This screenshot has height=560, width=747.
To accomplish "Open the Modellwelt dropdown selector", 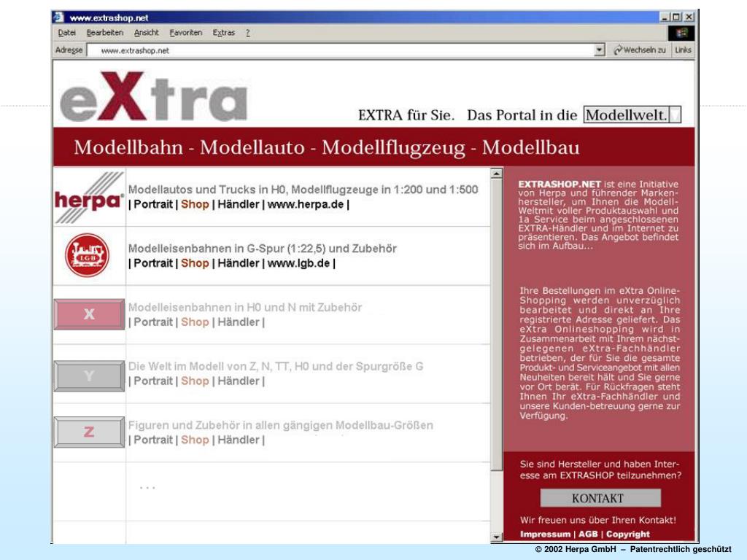I will coord(632,114).
